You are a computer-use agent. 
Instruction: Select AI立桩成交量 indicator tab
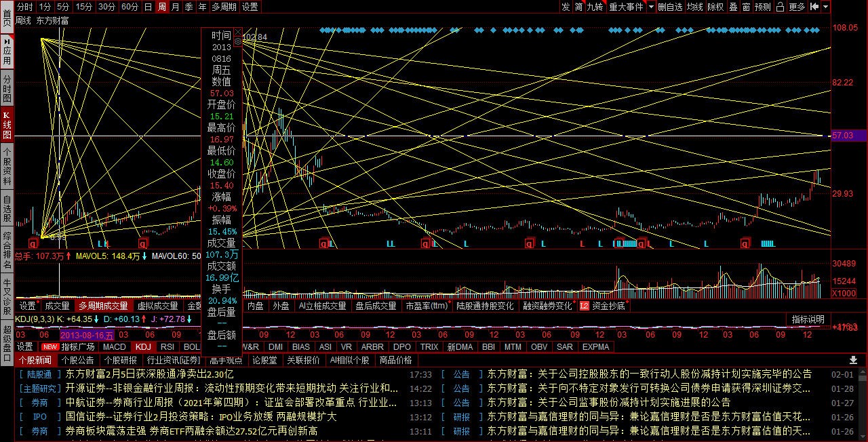pos(323,306)
